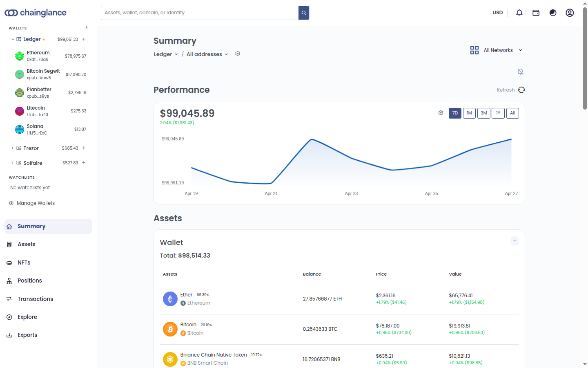Click the Bitcoin coin icon
The image size is (588, 368).
point(170,329)
